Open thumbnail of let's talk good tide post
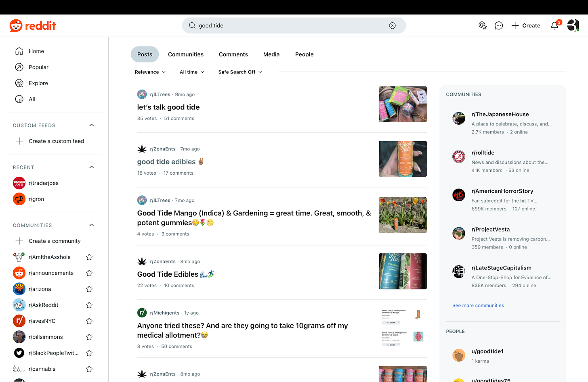This screenshot has width=588, height=382. 403,104
